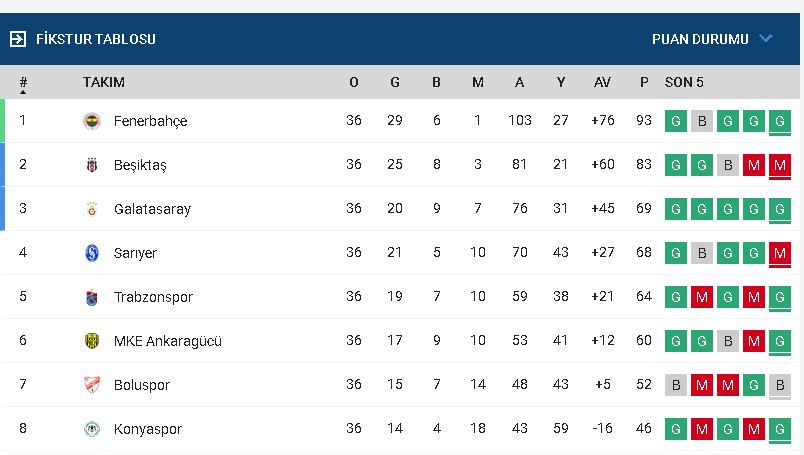Click the Puan Durumu chevron arrow
Image resolution: width=804 pixels, height=455 pixels.
click(766, 39)
